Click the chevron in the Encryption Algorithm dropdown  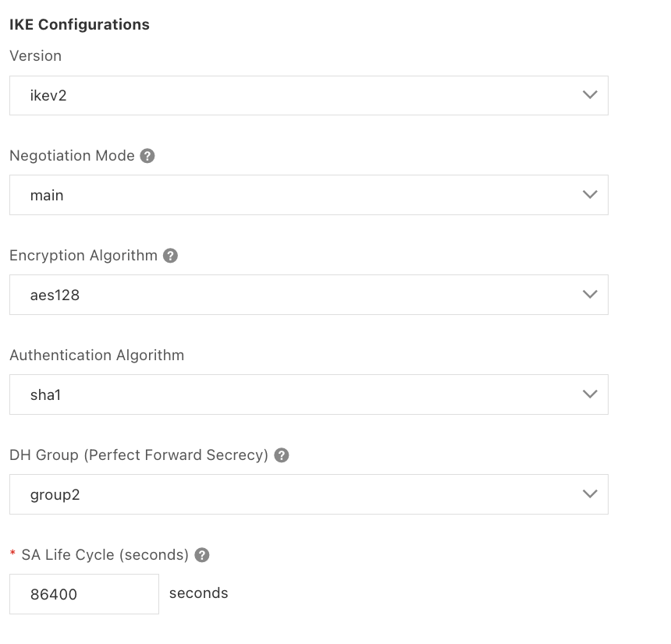[x=590, y=295]
